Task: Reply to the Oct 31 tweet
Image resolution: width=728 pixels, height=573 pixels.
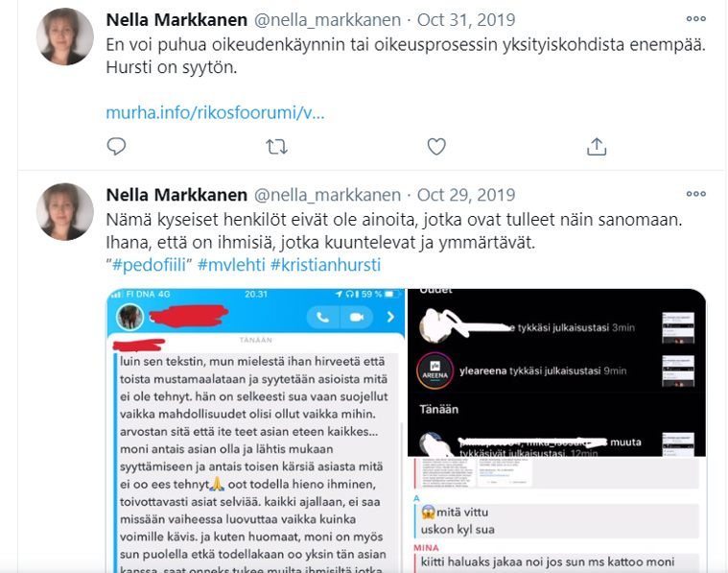Action: [116, 147]
